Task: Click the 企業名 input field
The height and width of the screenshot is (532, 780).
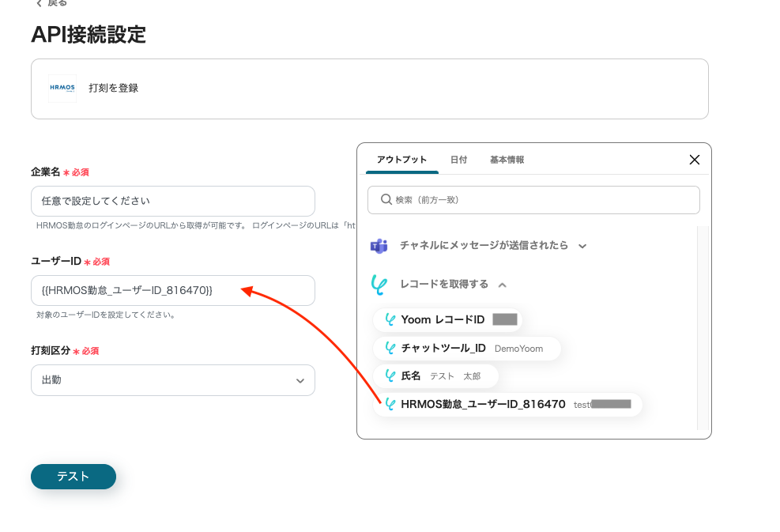Action: point(173,201)
